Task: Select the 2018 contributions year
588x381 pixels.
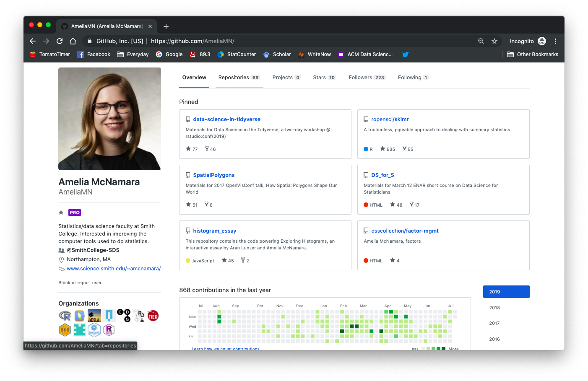Action: (494, 307)
